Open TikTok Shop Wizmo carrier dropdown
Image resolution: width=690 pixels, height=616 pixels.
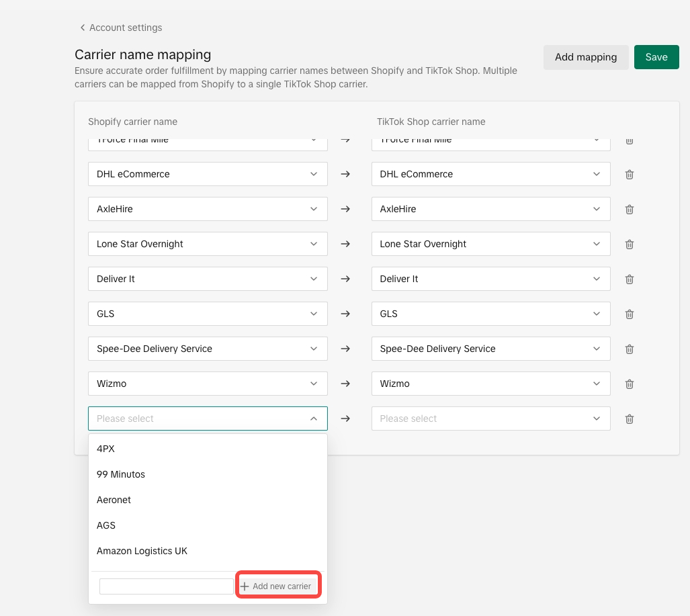(490, 384)
